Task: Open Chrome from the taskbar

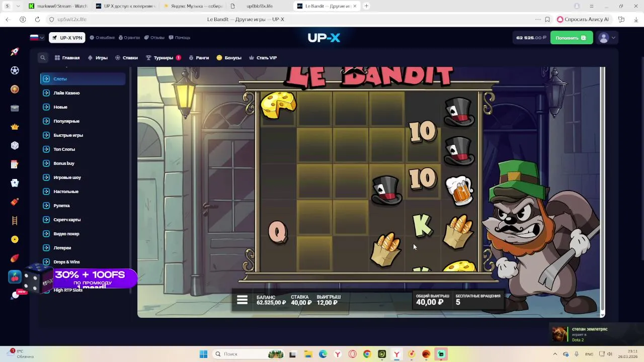Action: tap(367, 354)
